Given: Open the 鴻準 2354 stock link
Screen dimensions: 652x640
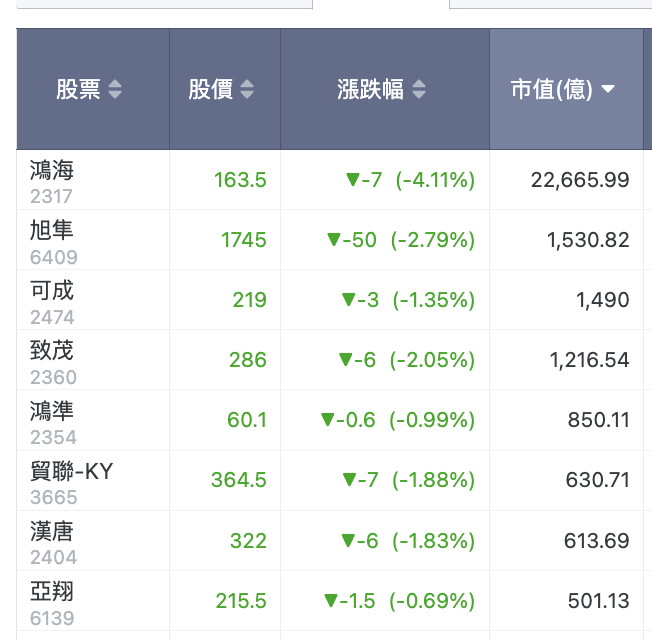Looking at the screenshot, I should tap(53, 422).
